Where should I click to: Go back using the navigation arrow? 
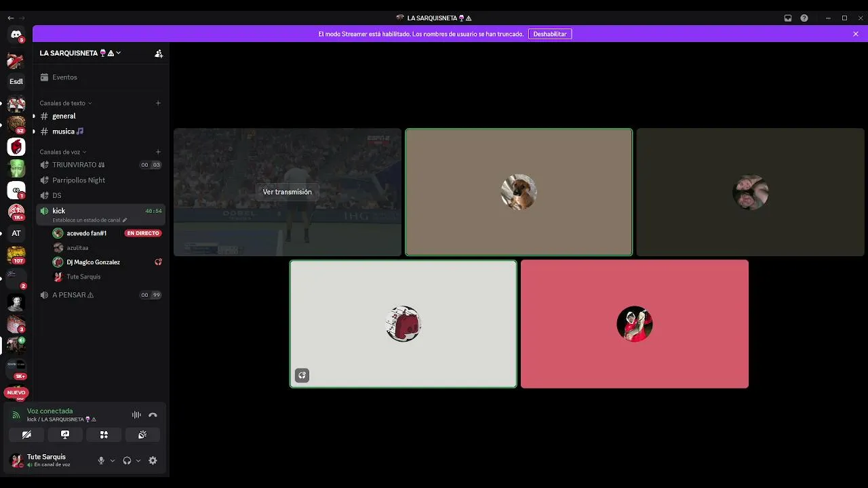click(10, 18)
